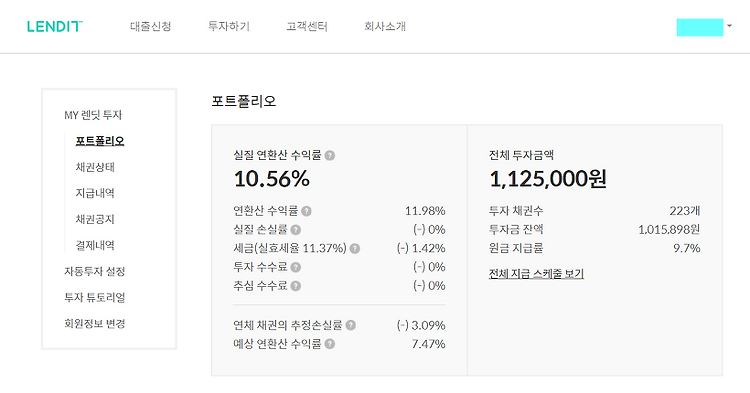Click the highlighted user name box
The image size is (750, 393).
click(x=700, y=27)
